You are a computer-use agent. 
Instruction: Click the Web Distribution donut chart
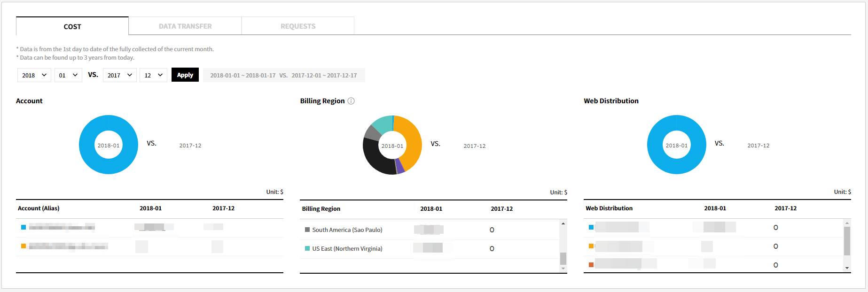coord(656,145)
